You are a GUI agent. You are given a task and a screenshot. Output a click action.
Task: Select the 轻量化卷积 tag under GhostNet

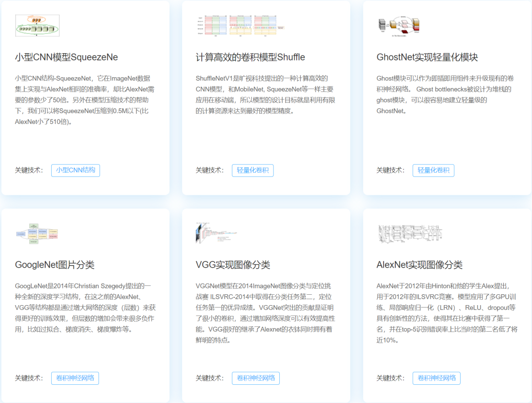tap(433, 170)
